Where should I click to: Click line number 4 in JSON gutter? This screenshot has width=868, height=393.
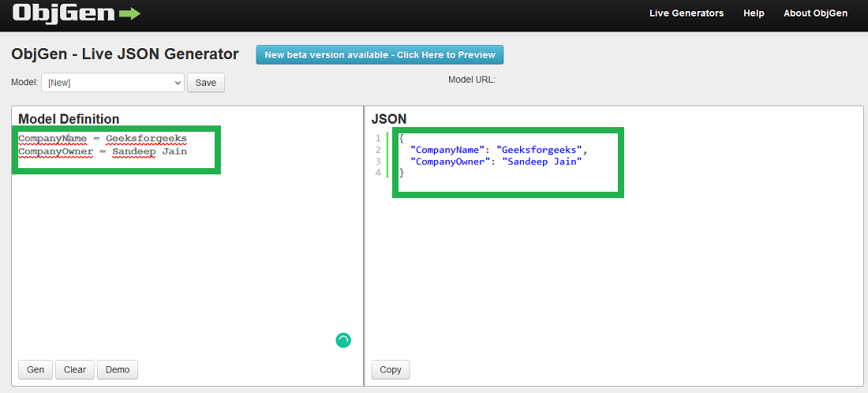coord(378,173)
